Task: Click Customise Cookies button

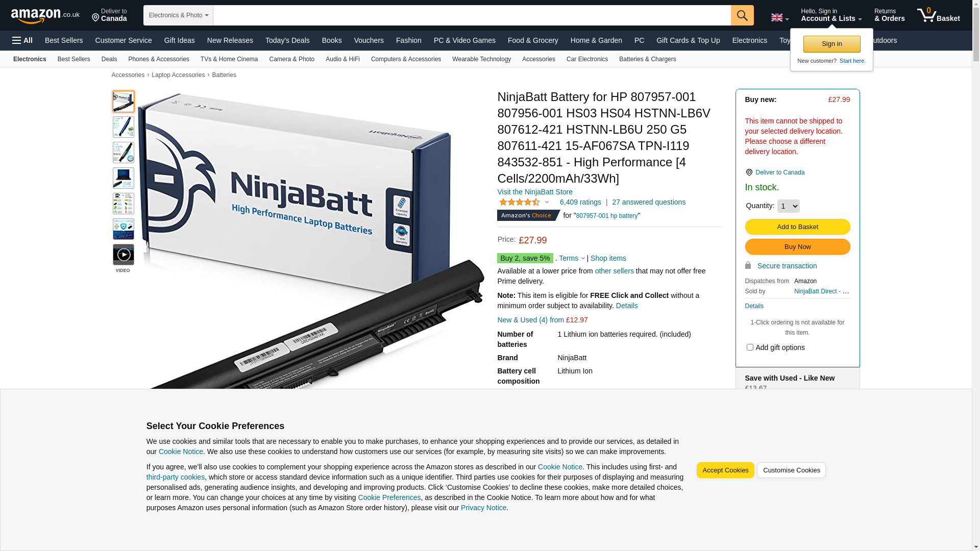Action: tap(791, 470)
